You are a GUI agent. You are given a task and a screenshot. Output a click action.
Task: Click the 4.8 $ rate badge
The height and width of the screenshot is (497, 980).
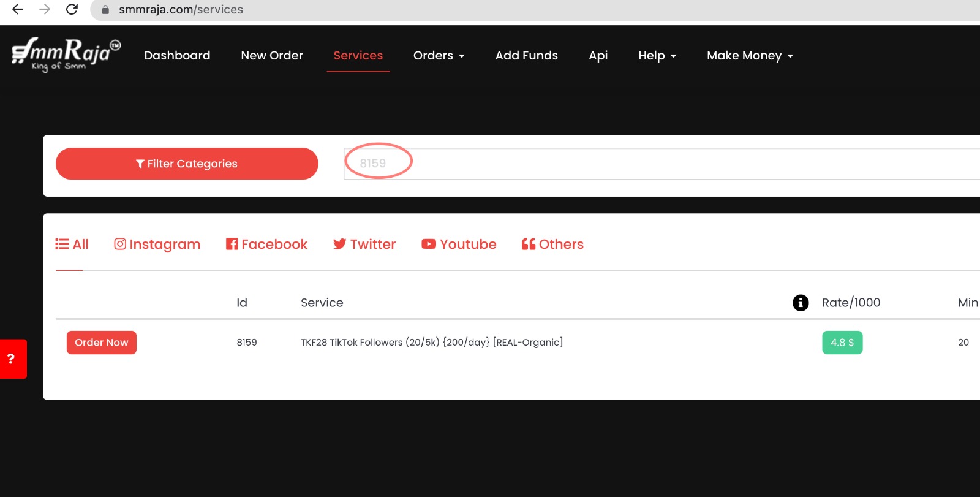842,343
